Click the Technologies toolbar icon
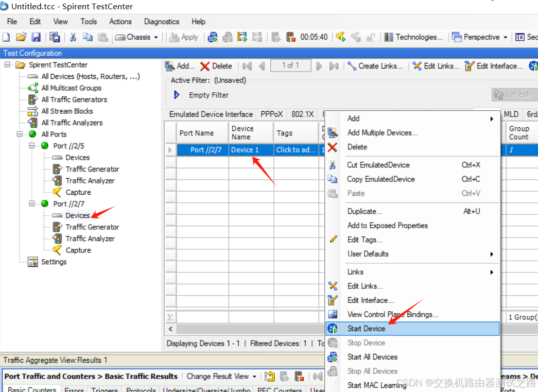This screenshot has height=392, width=538. (388, 37)
